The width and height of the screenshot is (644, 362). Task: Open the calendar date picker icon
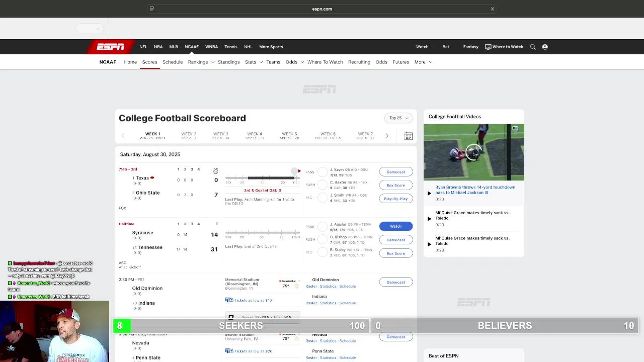[409, 136]
